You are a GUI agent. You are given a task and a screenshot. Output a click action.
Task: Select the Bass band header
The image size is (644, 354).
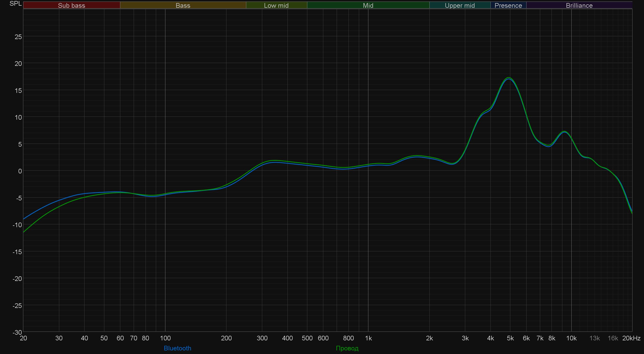click(x=183, y=5)
